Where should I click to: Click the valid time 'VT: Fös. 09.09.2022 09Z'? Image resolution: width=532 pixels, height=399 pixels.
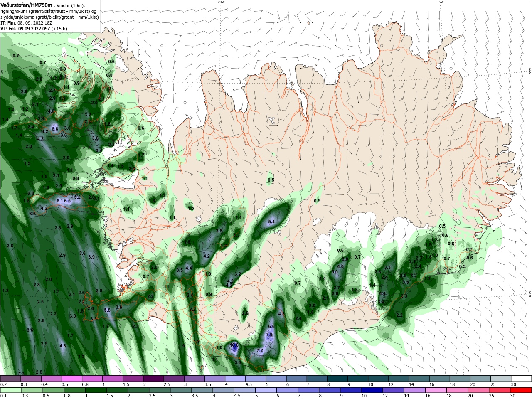point(25,29)
